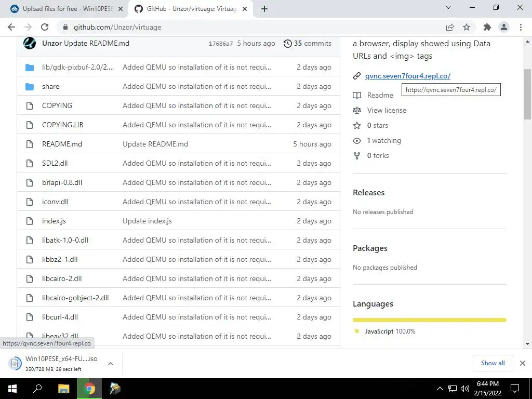Click the browser forward arrow
Image resolution: width=532 pixels, height=399 pixels.
pyautogui.click(x=28, y=27)
